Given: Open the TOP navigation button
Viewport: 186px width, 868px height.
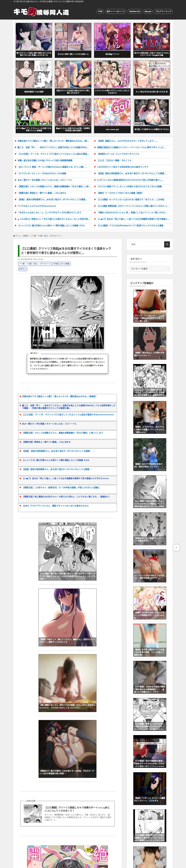Looking at the screenshot, I should pos(100,11).
